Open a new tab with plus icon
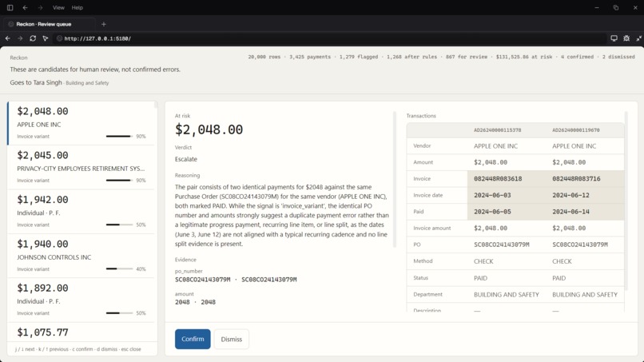Image resolution: width=644 pixels, height=362 pixels. [x=104, y=24]
